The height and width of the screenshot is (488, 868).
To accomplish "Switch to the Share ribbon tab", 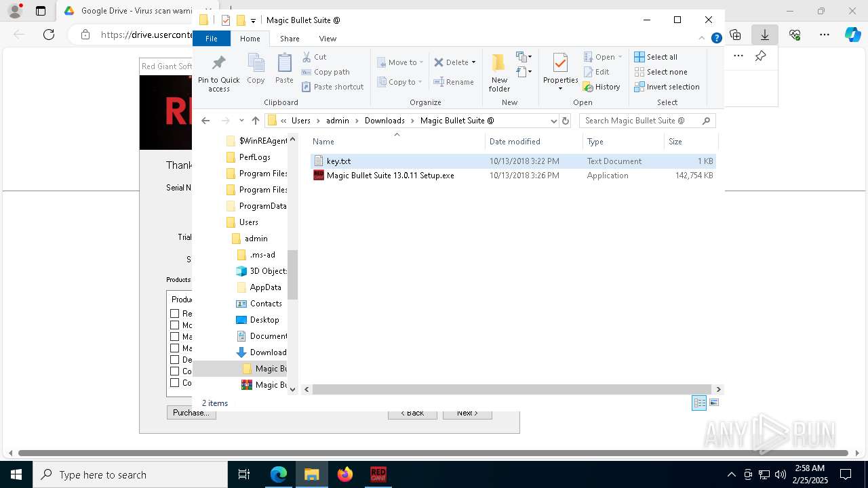I will (x=290, y=39).
